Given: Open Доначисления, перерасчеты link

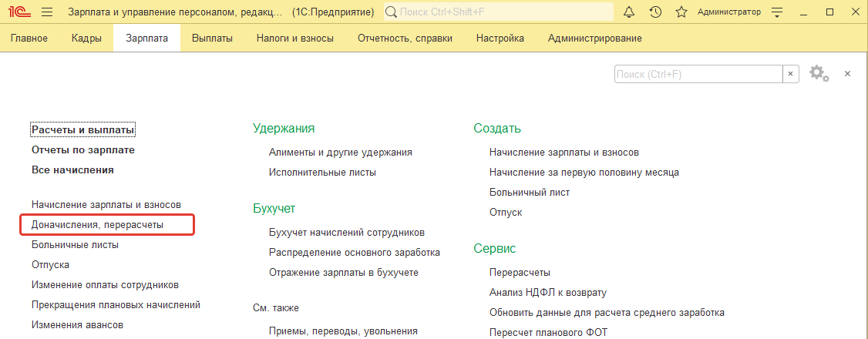Looking at the screenshot, I should [97, 225].
